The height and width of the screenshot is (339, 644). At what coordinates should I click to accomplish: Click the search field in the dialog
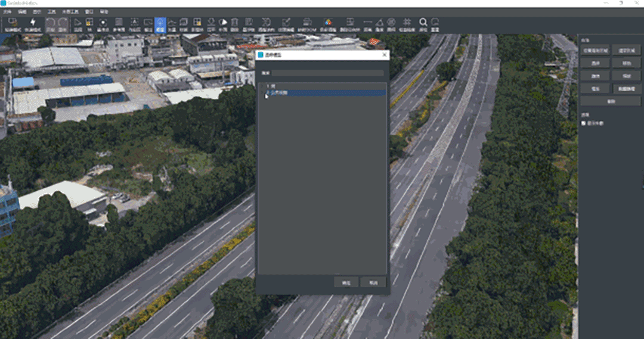pos(327,73)
